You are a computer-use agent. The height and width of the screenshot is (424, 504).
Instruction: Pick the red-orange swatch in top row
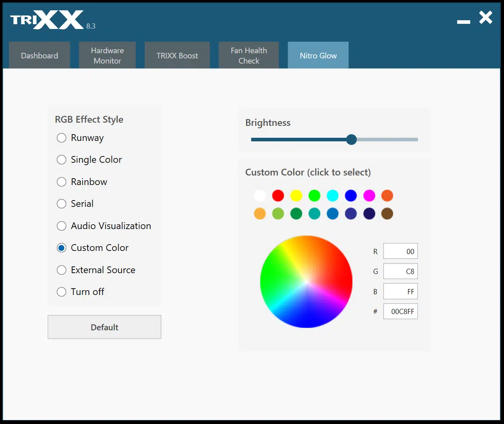387,195
